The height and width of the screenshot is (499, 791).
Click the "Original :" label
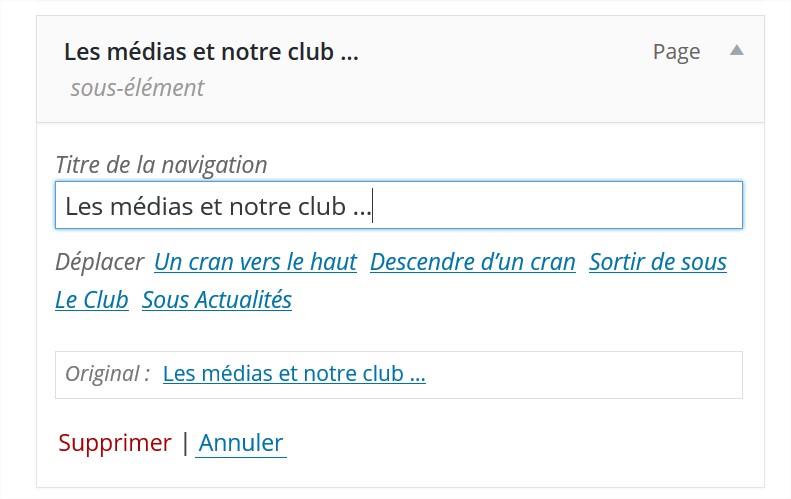pos(107,374)
